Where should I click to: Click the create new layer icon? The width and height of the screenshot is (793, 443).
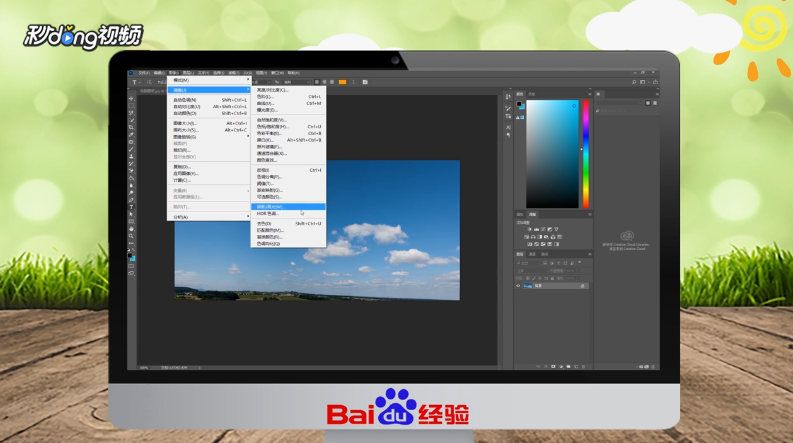point(576,366)
